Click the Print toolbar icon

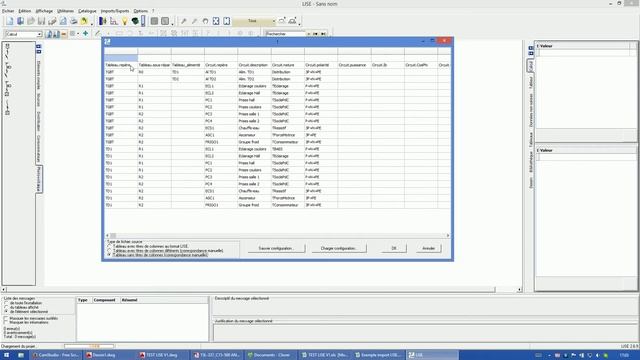tap(73, 21)
